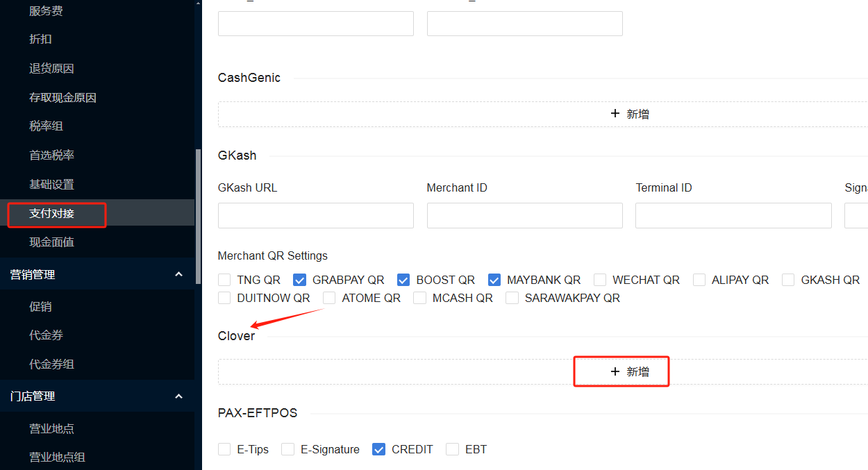Image resolution: width=868 pixels, height=470 pixels.
Task: Uncheck the BOOST QR checkbox
Action: [x=403, y=280]
